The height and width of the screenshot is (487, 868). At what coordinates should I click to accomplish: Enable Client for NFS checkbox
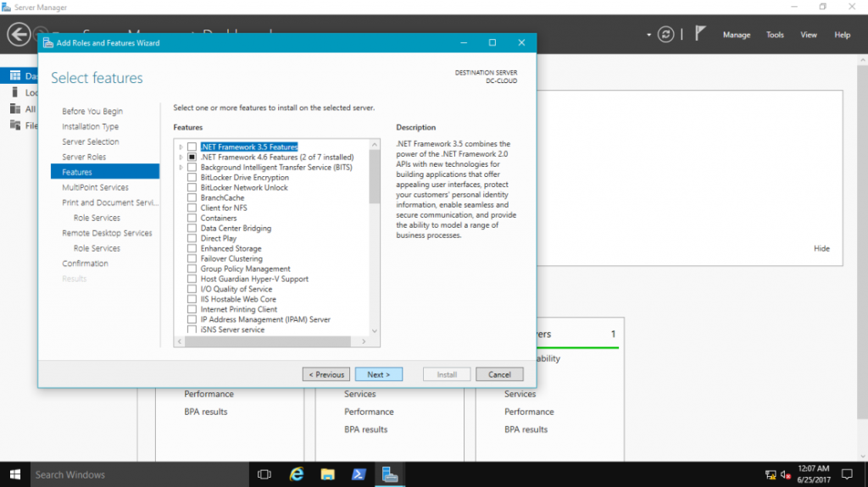[192, 208]
